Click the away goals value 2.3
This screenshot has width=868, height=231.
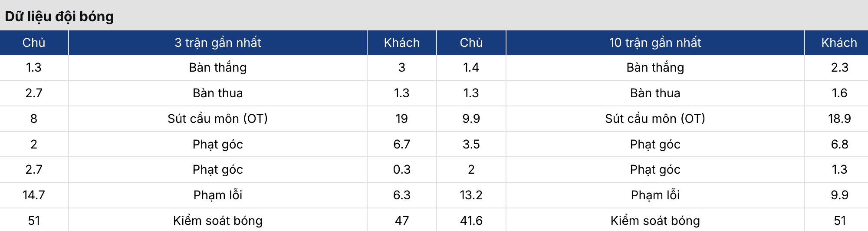point(839,67)
